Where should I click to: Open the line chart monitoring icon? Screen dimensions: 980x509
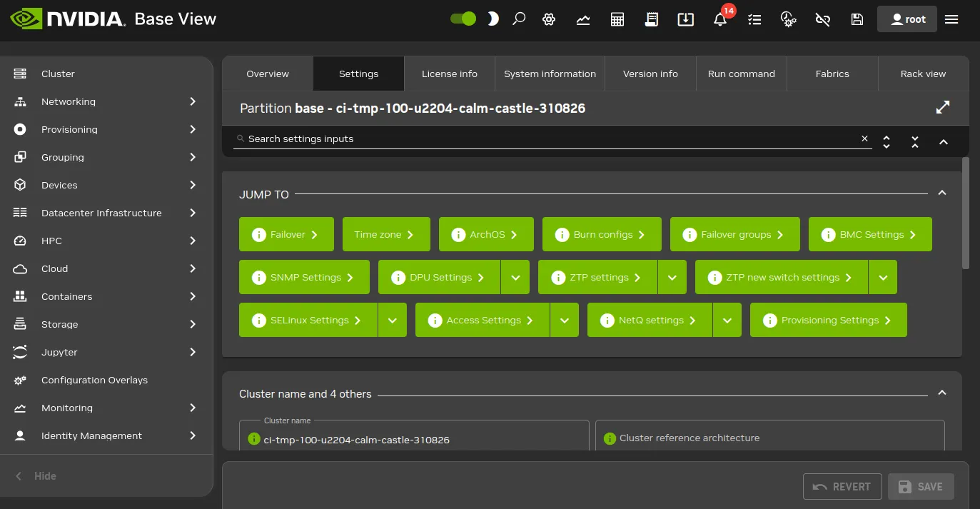pyautogui.click(x=583, y=19)
